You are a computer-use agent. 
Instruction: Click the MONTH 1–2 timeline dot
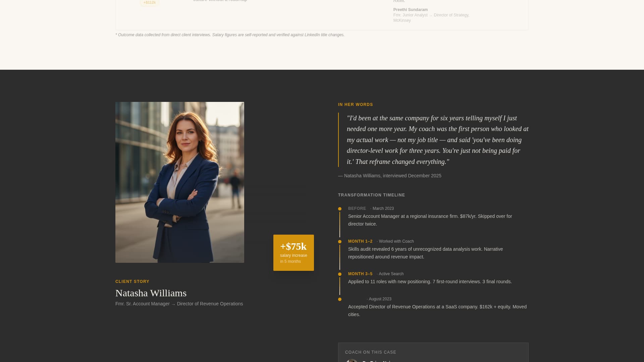(x=340, y=242)
